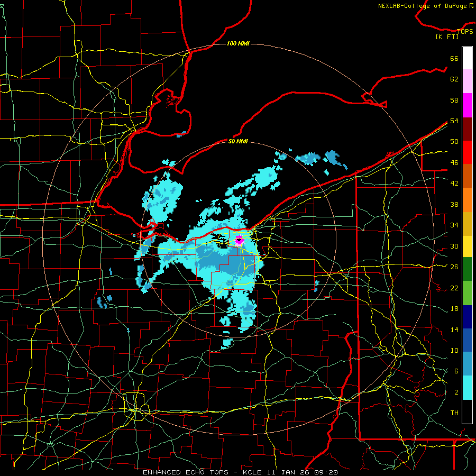The height and width of the screenshot is (476, 476).
Task: Pick the light blue swatch beside 6
Action: [467, 364]
